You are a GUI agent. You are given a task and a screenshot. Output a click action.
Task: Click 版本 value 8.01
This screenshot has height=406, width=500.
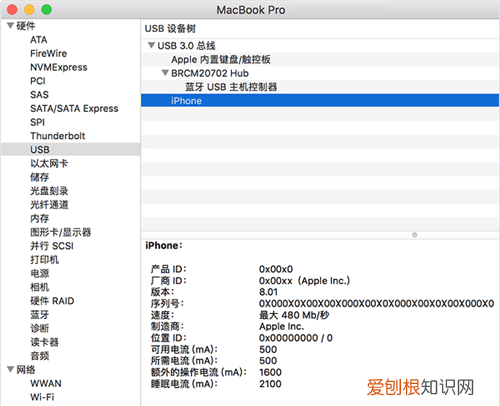[x=268, y=292]
